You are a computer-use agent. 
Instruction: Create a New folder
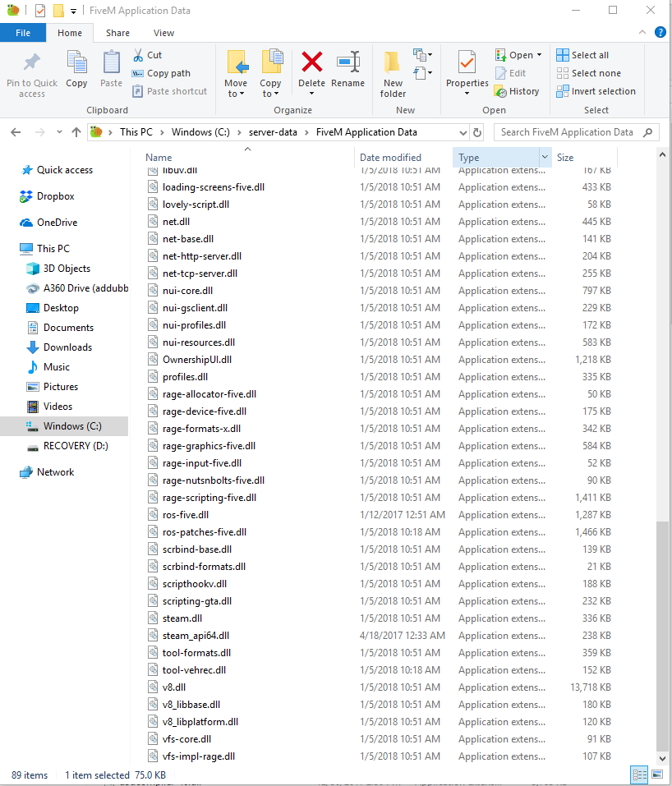click(x=393, y=74)
